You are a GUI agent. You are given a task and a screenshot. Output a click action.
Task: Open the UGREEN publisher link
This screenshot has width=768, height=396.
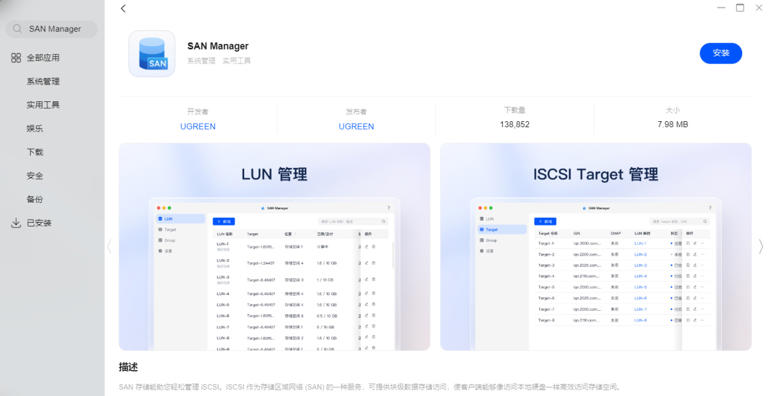356,126
